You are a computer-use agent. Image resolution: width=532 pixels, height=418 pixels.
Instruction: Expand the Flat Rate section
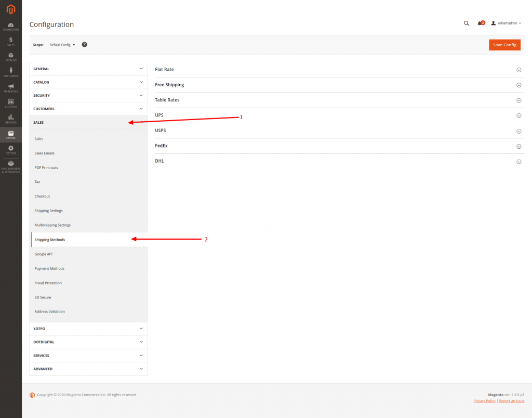point(518,70)
